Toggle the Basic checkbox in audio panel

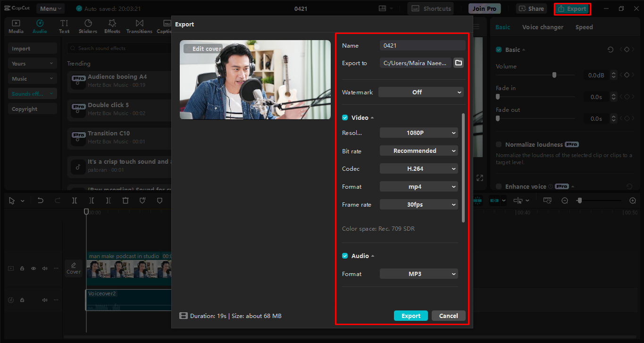click(x=499, y=50)
